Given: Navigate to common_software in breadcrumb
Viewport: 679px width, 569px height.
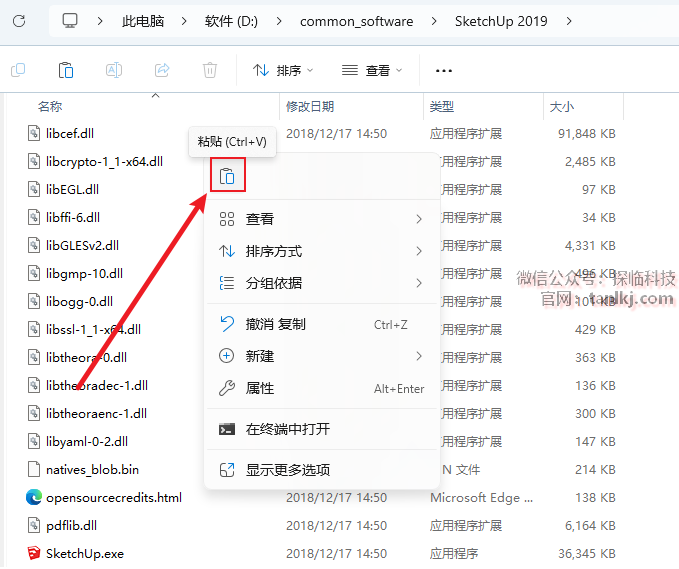Looking at the screenshot, I should point(356,21).
